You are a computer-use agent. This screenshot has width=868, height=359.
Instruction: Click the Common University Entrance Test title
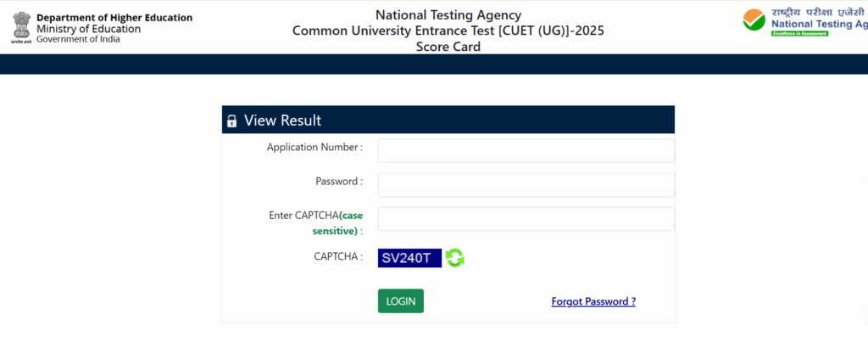448,31
